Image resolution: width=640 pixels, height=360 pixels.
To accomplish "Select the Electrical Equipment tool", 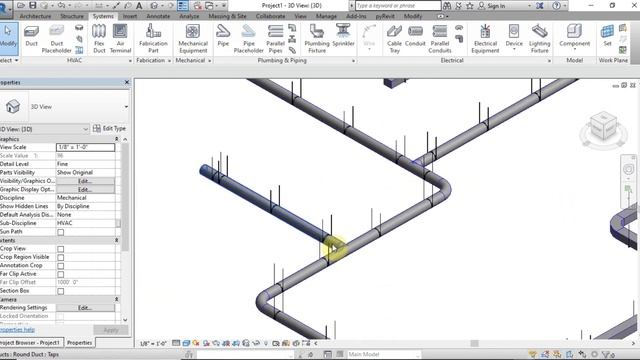I will point(485,39).
